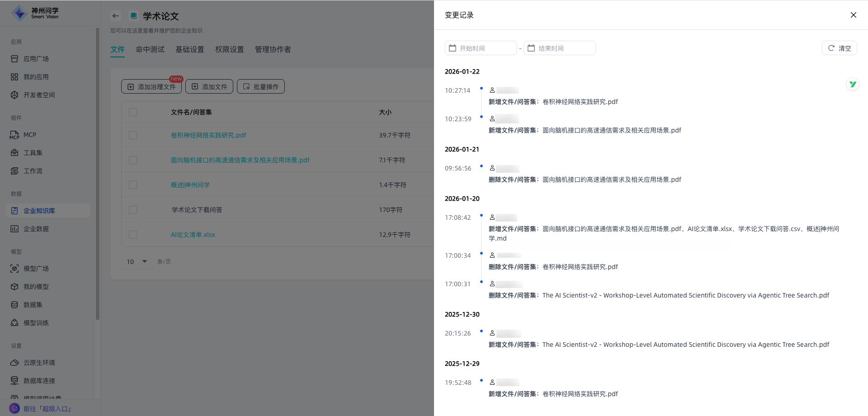Viewport: 868px width, 416px height.
Task: Click the 模型广场 icon in sidebar
Action: (x=14, y=269)
